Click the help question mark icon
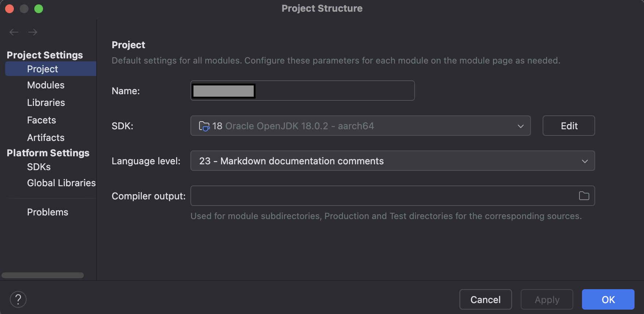Viewport: 644px width, 314px height. 18,299
